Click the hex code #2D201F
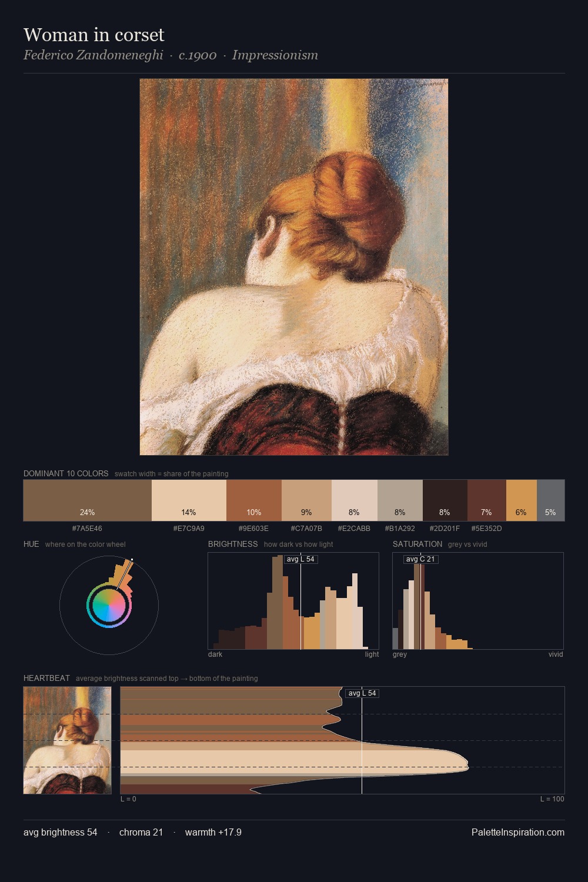This screenshot has height=882, width=588. click(445, 529)
